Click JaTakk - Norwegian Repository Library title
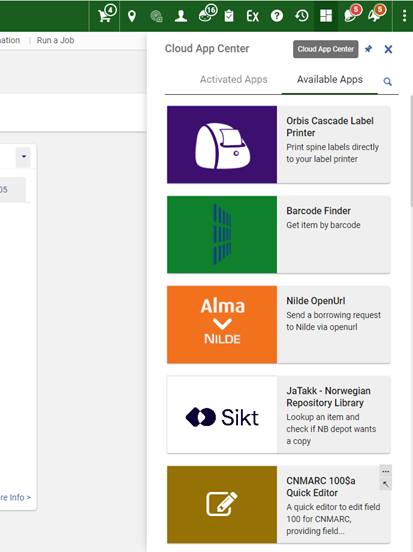The width and height of the screenshot is (413, 552). click(x=328, y=397)
